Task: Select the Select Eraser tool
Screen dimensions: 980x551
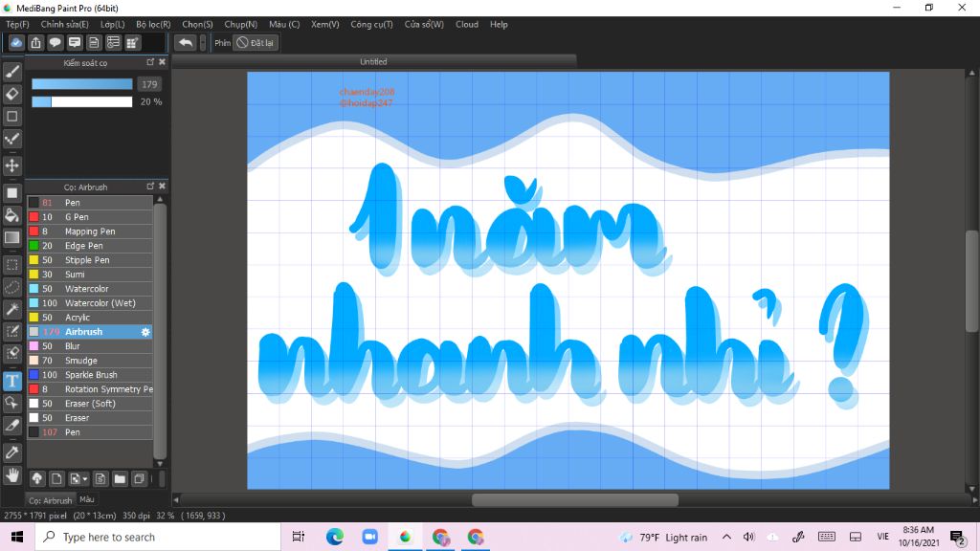Action: [x=11, y=354]
